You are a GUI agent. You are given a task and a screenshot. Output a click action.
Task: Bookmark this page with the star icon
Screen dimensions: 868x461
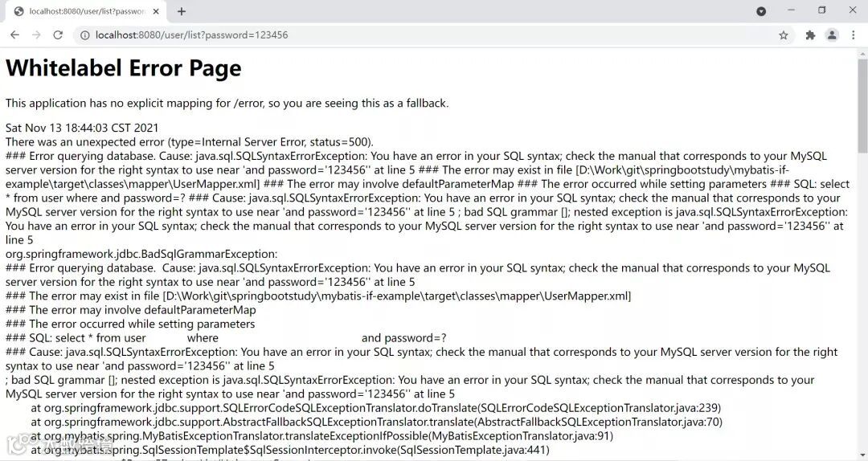[784, 35]
